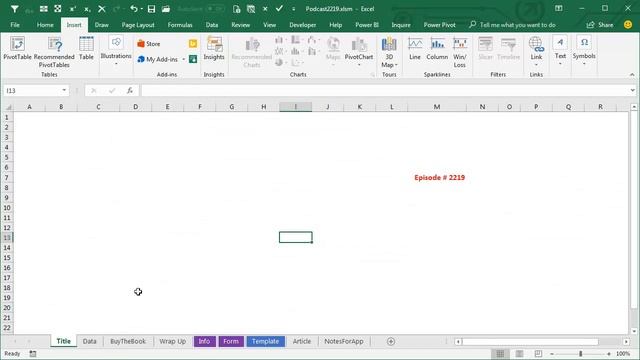Screen dimensions: 640x360
Task: Switch to the Draw ribbon tab
Action: coord(102,25)
